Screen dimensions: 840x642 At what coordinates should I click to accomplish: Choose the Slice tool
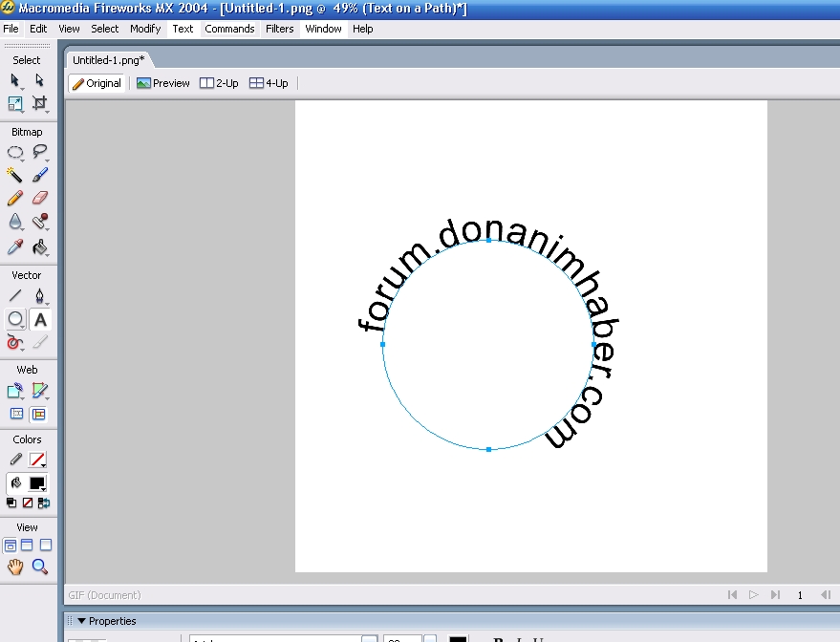39,391
